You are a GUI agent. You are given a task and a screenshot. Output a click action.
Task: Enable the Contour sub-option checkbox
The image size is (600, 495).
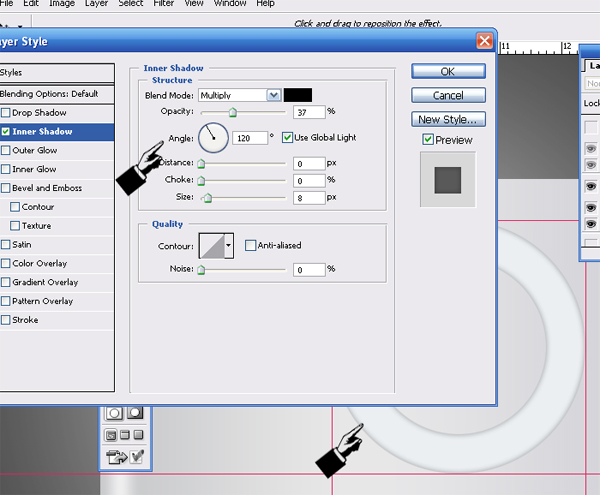pyautogui.click(x=15, y=207)
